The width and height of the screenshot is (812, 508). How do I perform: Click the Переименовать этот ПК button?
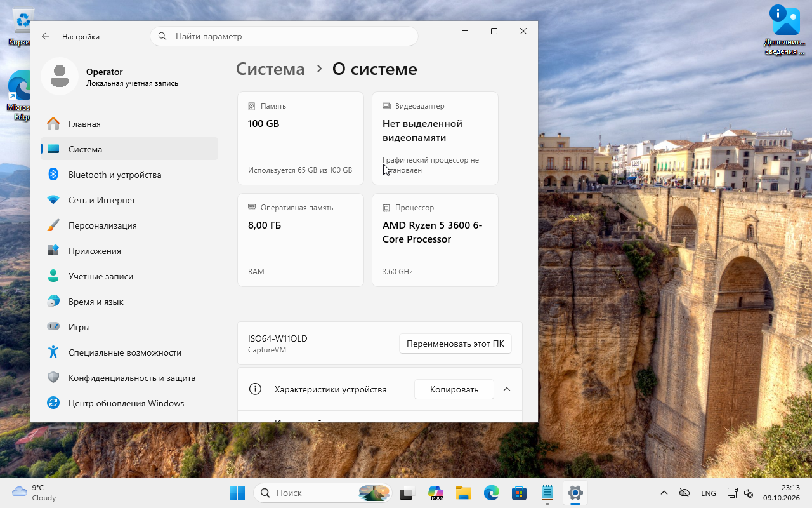[x=455, y=344]
